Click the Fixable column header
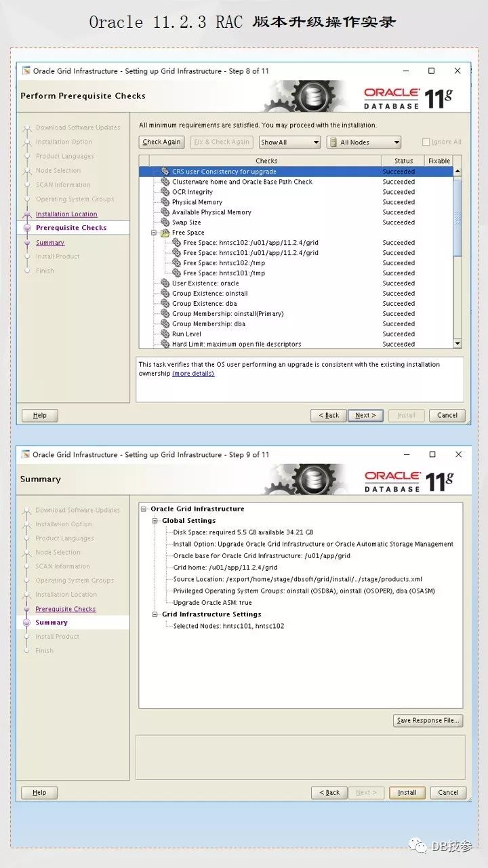 tap(439, 161)
